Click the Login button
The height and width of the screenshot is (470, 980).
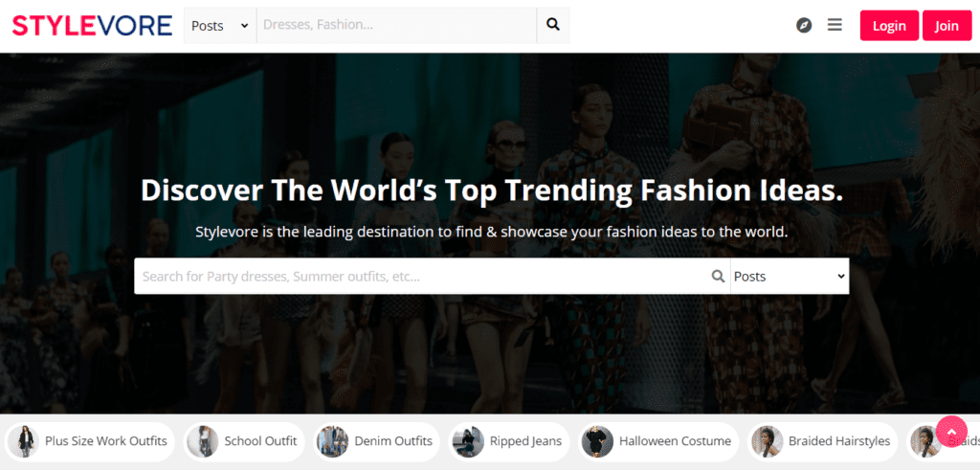[x=889, y=26]
